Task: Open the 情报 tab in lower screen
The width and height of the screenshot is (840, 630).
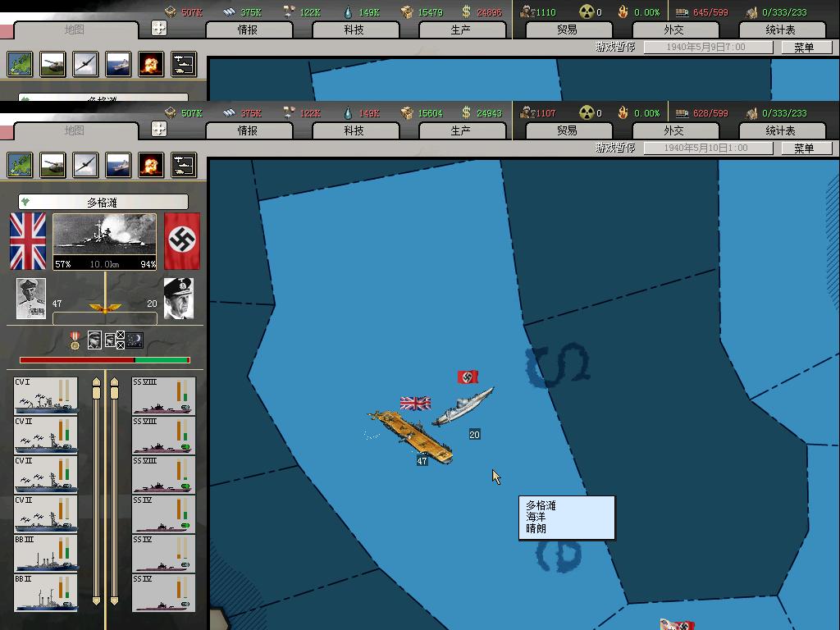Action: [249, 130]
